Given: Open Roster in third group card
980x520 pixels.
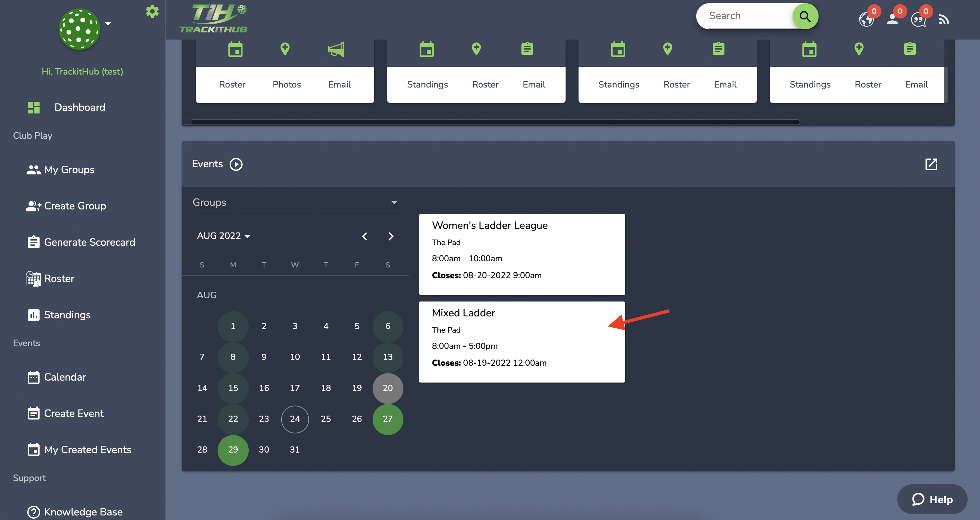Looking at the screenshot, I should click(x=677, y=84).
